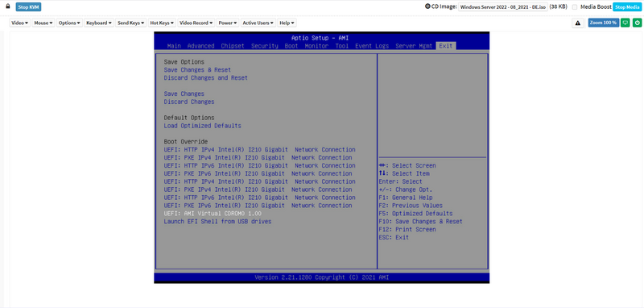The image size is (644, 308).
Task: Open the Monitor BIOS tab
Action: tap(316, 46)
